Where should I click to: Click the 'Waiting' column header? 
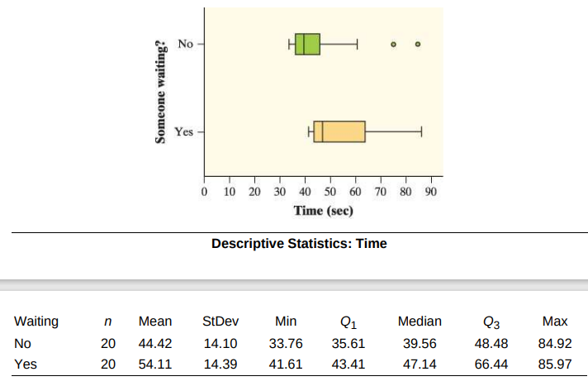[37, 321]
